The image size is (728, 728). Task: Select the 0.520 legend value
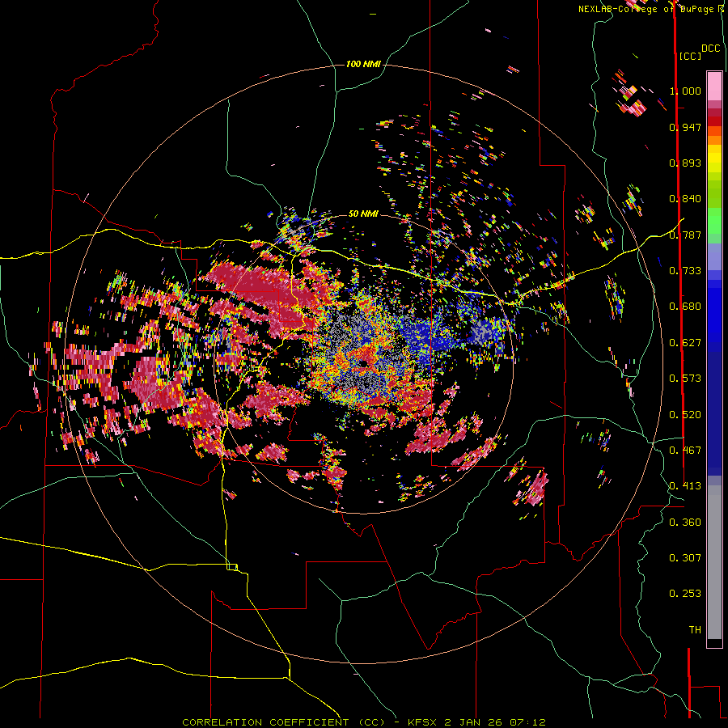point(685,415)
